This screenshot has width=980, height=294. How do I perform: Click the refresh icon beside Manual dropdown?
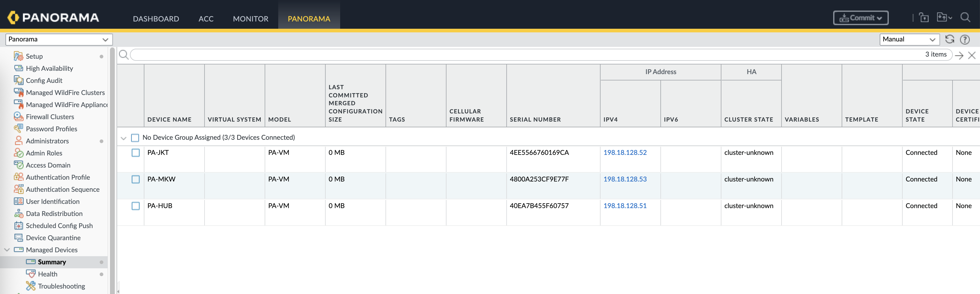pyautogui.click(x=949, y=39)
